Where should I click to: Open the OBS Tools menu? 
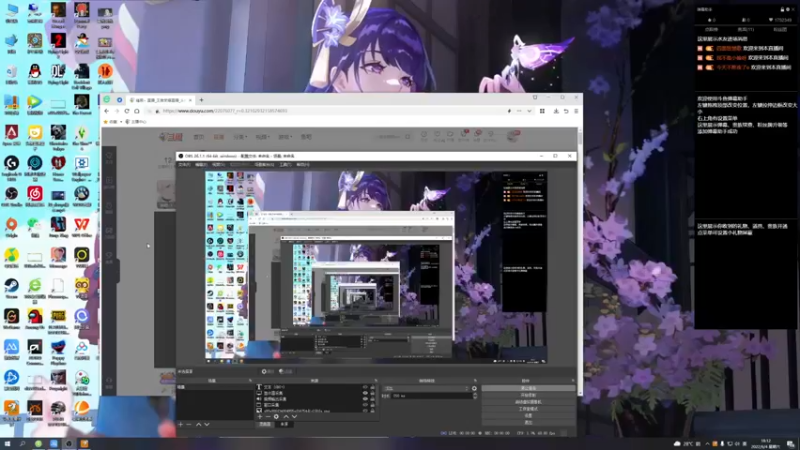tap(285, 164)
